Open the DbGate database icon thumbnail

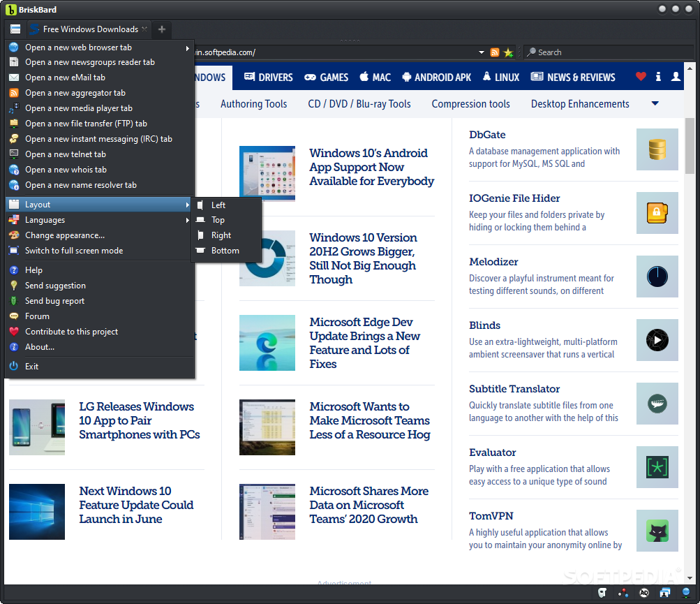coord(657,149)
